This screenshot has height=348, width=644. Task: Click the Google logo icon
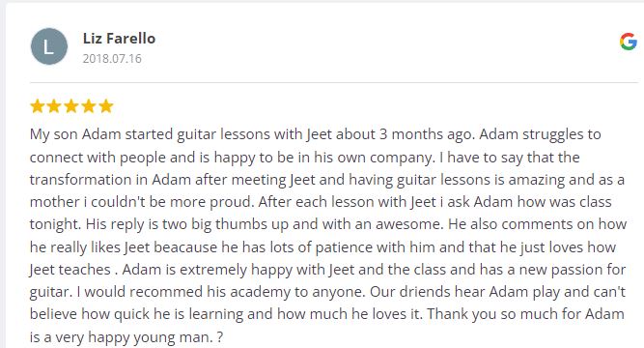click(629, 42)
